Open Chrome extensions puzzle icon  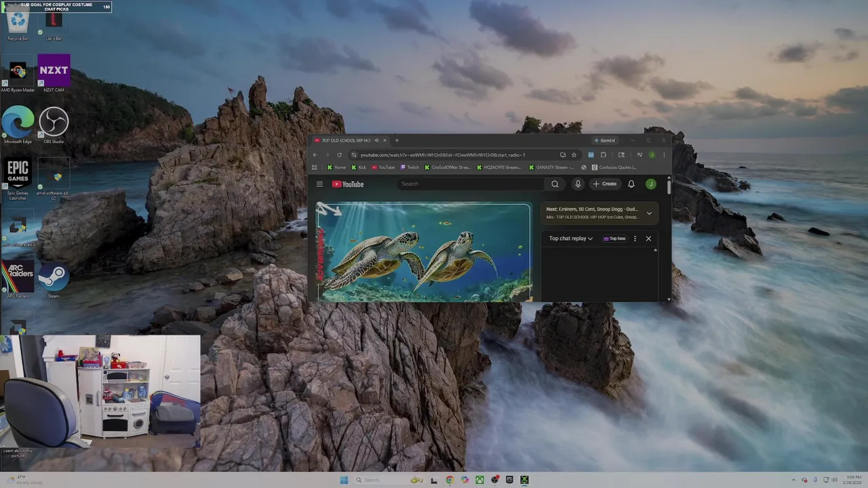point(603,155)
